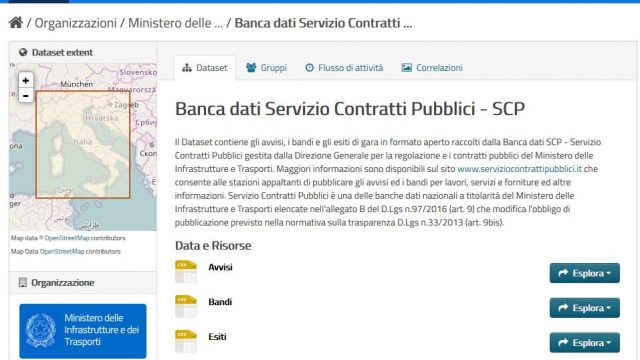The image size is (640, 360).
Task: Switch to the Gruppi tab
Action: [267, 68]
